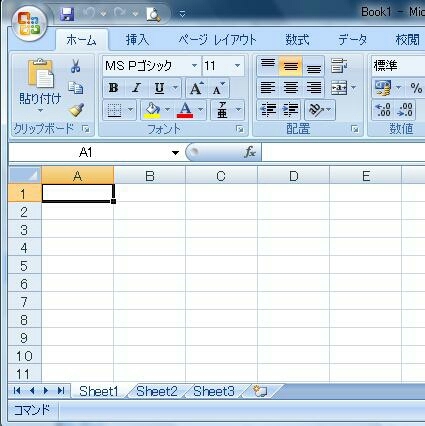Select column D header
This screenshot has height=426, width=425.
click(293, 176)
